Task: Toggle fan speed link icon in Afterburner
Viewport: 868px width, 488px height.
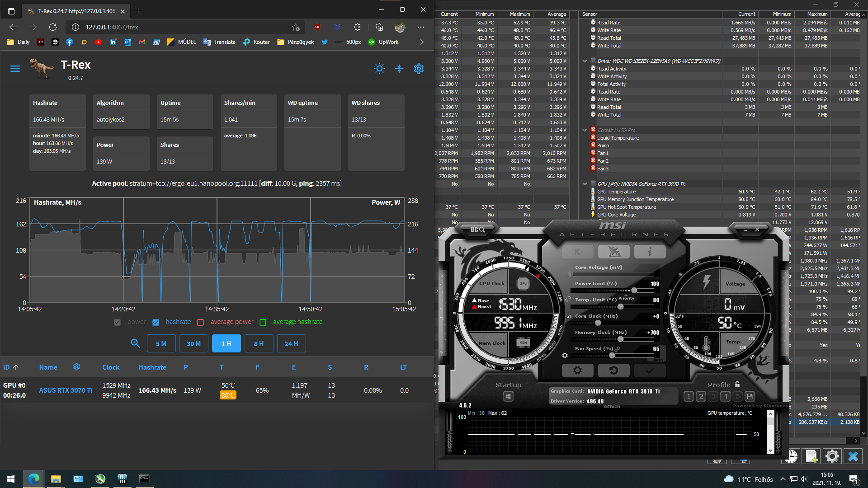Action: 617,349
